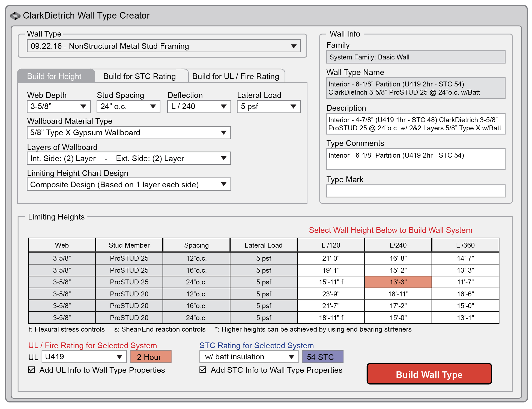The height and width of the screenshot is (409, 532).
Task: Click the Description text field
Action: [416, 124]
